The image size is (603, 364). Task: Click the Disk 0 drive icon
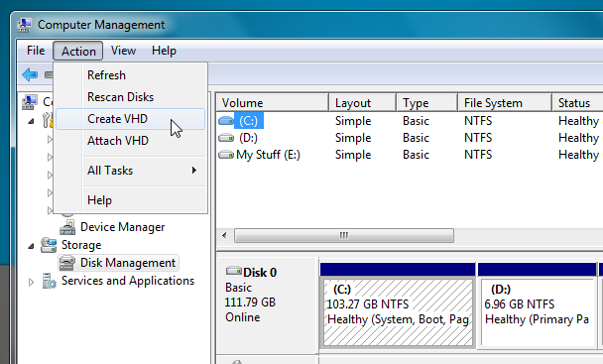pos(234,271)
